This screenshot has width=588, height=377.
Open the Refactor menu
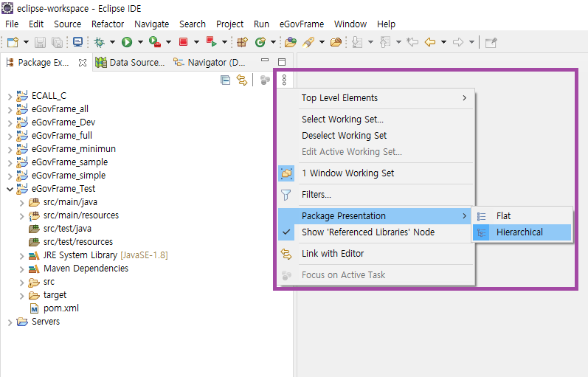108,24
